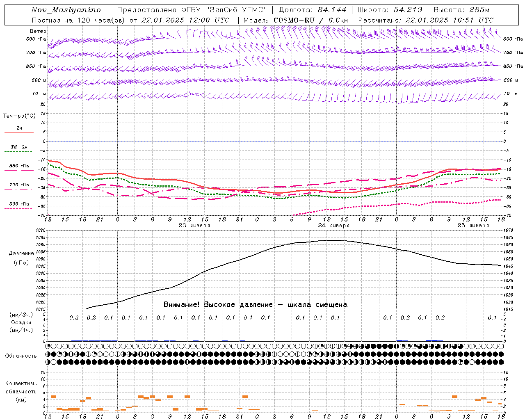Select the "25 января" date label
The width and height of the screenshot is (525, 420).
pos(473,226)
